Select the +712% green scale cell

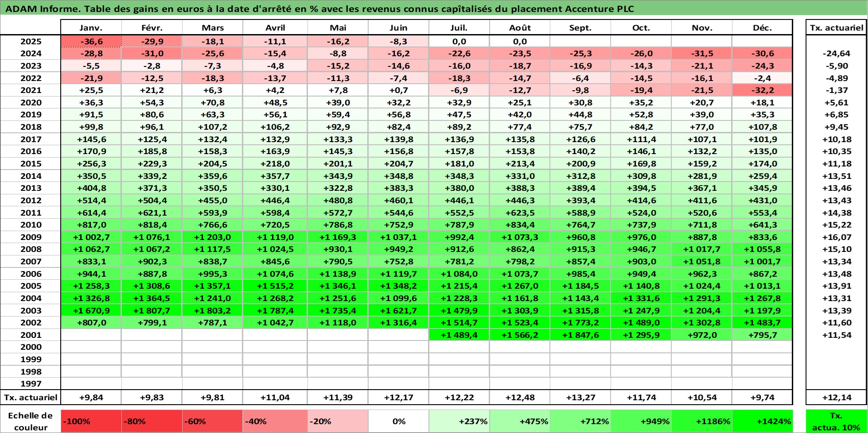[x=580, y=421]
